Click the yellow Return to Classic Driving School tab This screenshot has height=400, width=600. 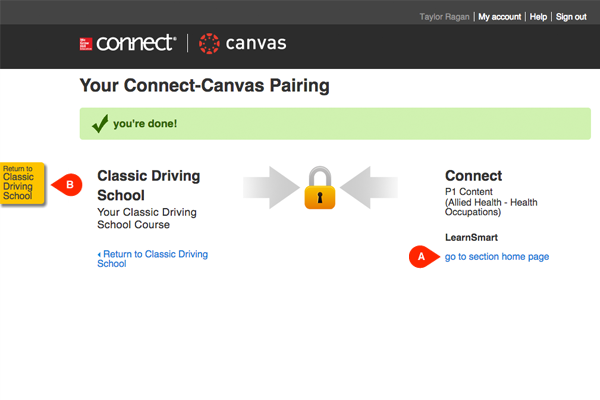[23, 183]
